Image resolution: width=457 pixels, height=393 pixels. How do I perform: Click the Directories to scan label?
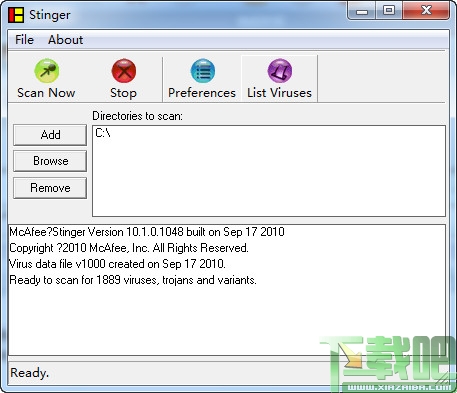coord(137,116)
